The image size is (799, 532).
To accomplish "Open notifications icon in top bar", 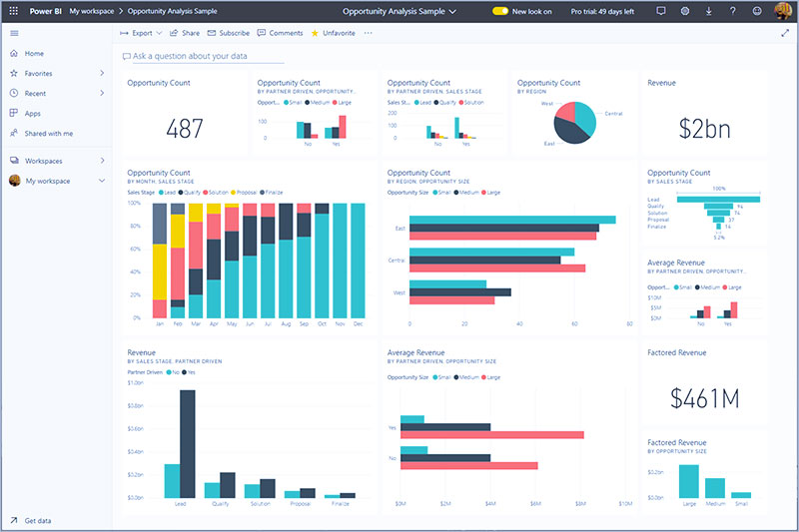I will point(661,11).
